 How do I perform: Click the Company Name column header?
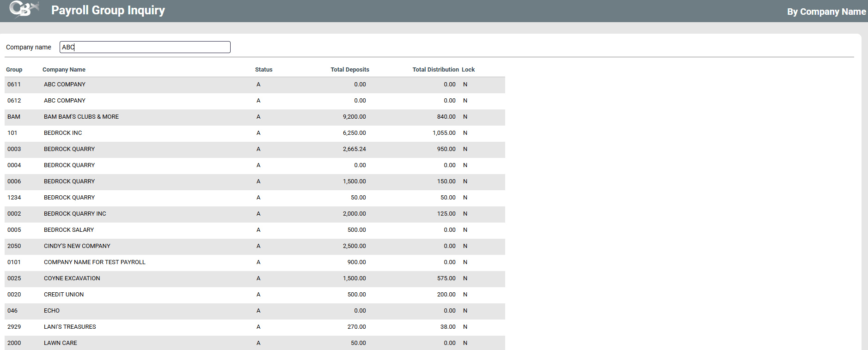(x=64, y=70)
